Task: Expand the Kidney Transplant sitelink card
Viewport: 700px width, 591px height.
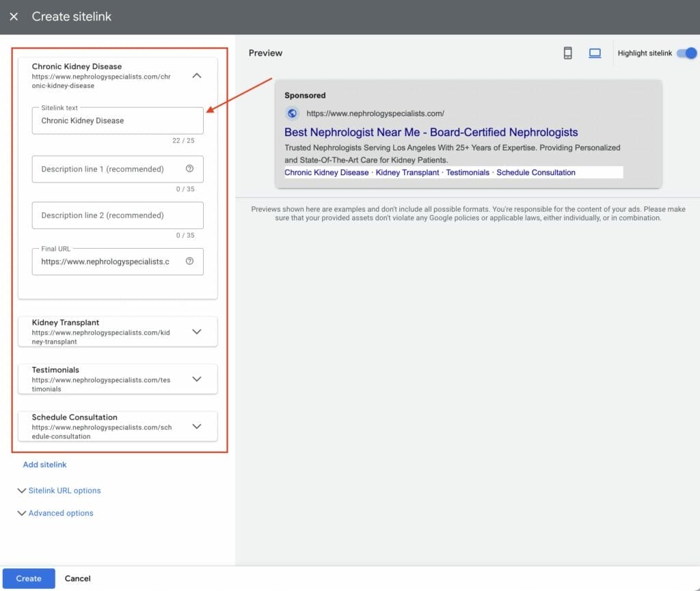Action: pyautogui.click(x=196, y=331)
